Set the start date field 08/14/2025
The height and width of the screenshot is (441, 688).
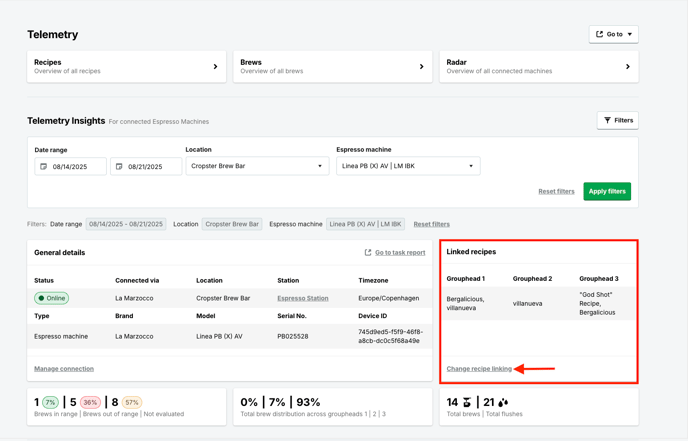coord(71,167)
